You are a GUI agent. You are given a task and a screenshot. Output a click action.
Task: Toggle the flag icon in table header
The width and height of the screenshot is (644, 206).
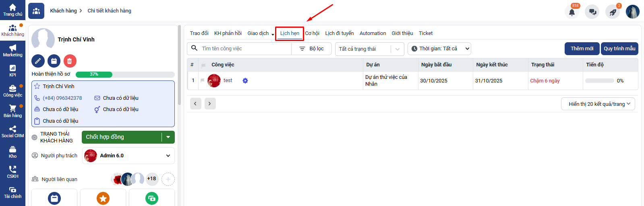(203, 65)
